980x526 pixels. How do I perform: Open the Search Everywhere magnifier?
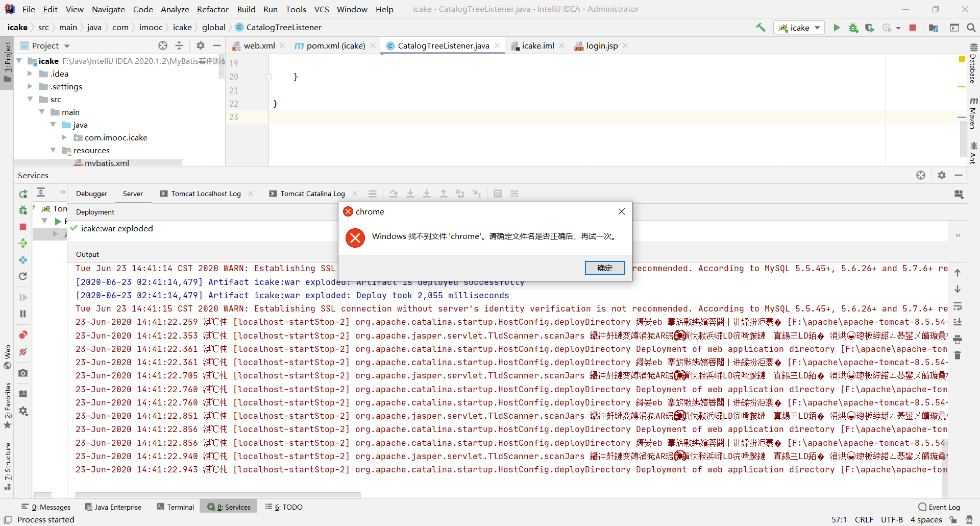[971, 28]
